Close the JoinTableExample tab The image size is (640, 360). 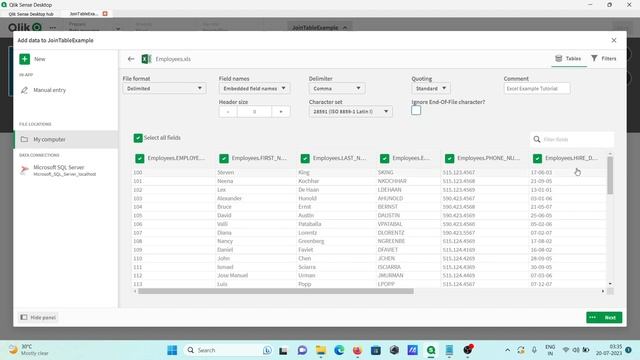105,13
